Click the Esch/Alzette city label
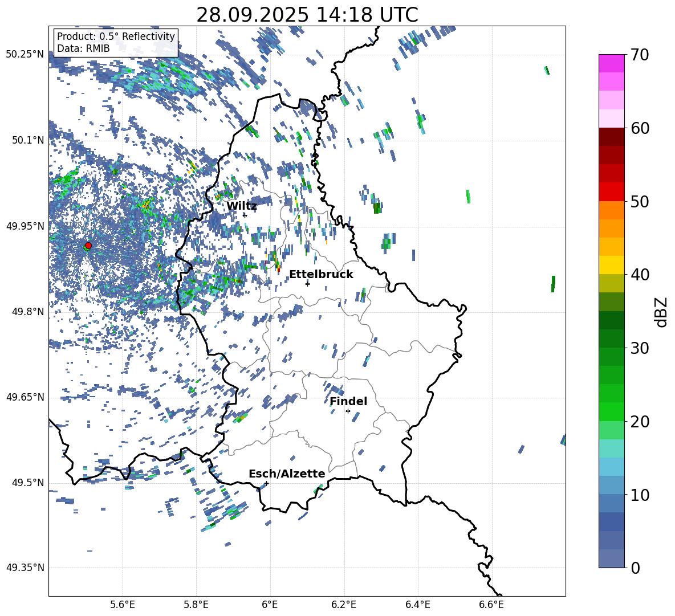The width and height of the screenshot is (675, 616). [x=287, y=474]
